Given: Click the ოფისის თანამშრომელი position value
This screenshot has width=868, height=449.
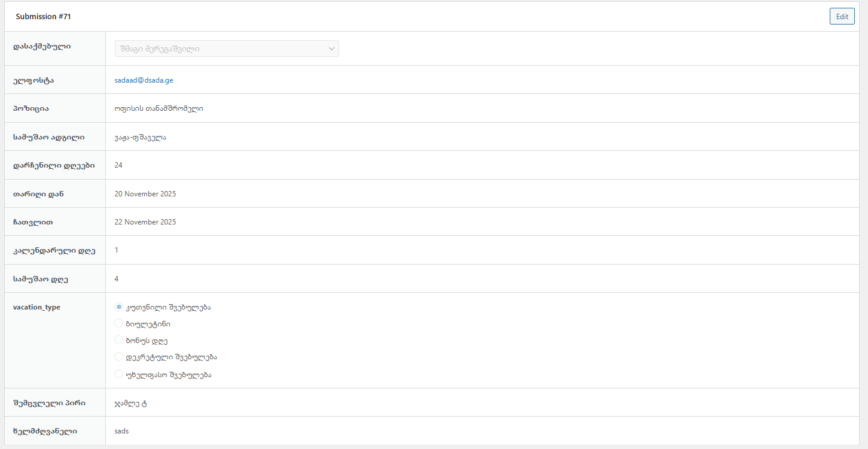Looking at the screenshot, I should (159, 109).
